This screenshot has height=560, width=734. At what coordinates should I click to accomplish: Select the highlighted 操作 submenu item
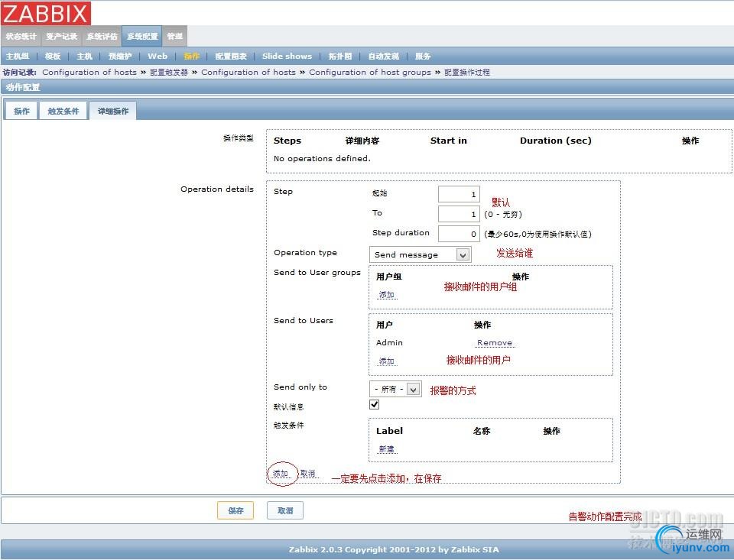(191, 56)
